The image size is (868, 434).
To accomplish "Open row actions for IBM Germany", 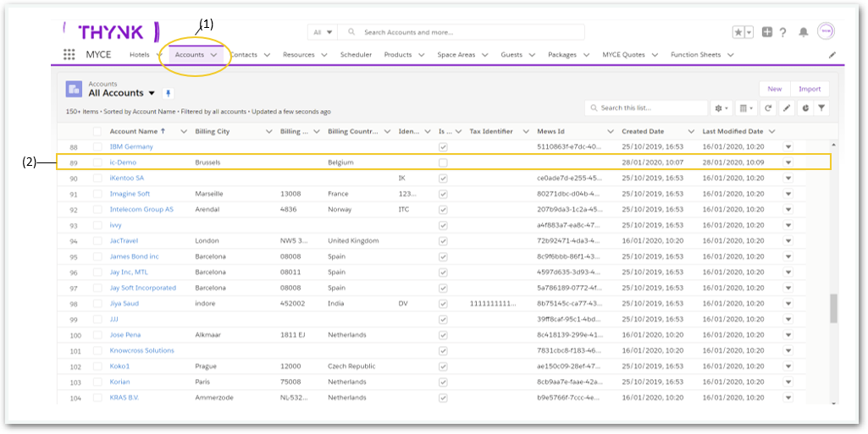I will (x=788, y=147).
